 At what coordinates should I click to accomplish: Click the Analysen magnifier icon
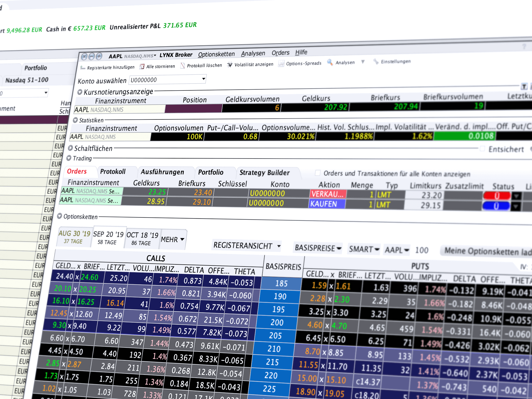[330, 63]
